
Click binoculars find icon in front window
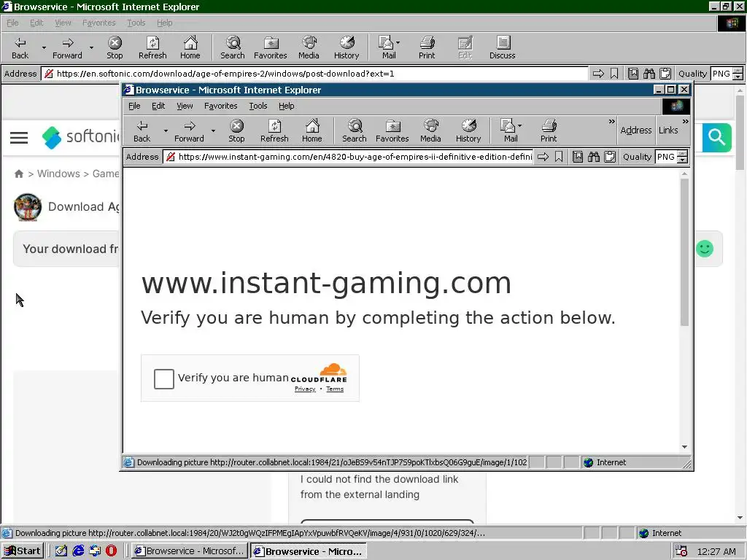tap(594, 157)
